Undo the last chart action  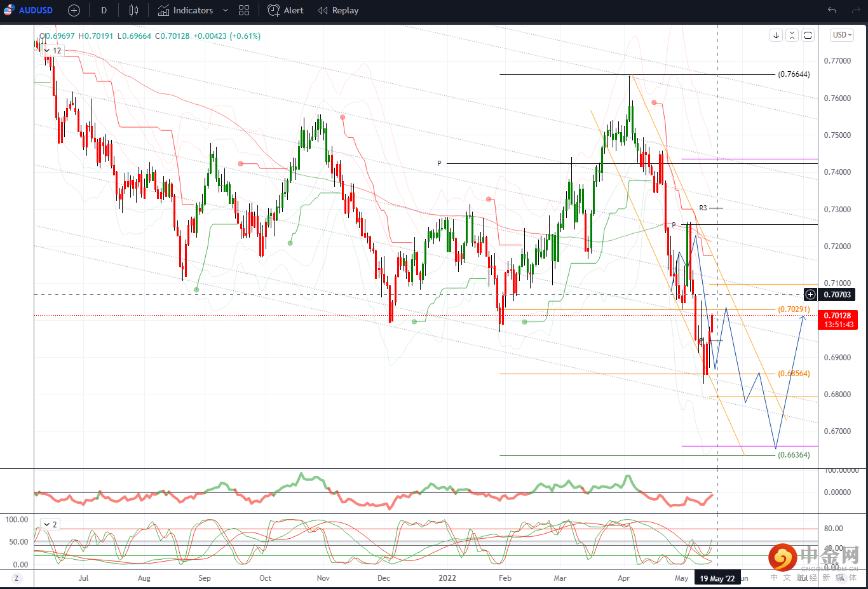click(832, 10)
